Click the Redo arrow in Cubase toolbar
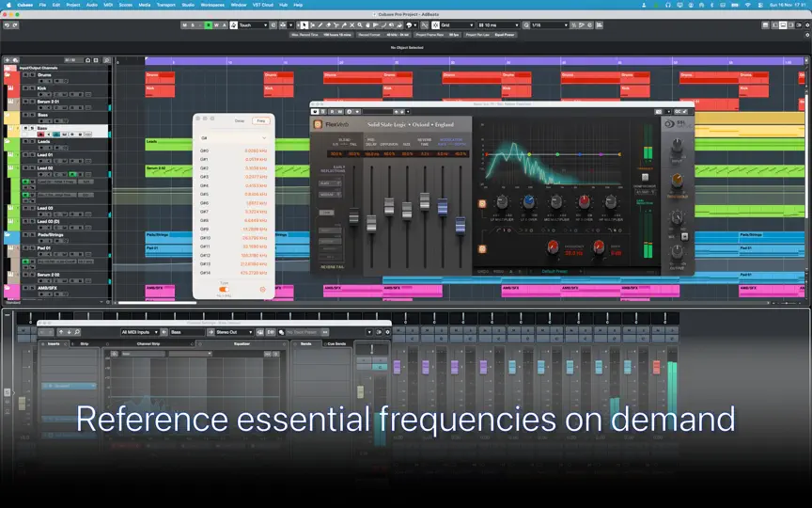This screenshot has width=812, height=508. 15,24
